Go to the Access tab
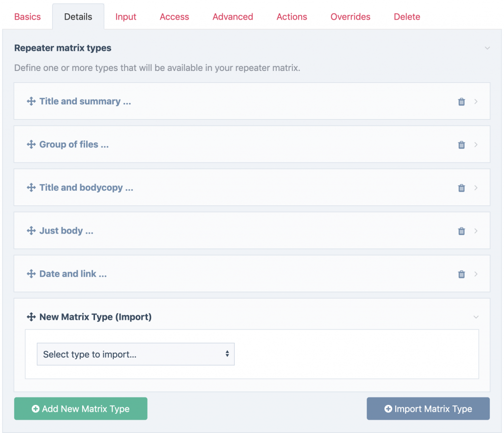Image resolution: width=504 pixels, height=433 pixels. 174,17
